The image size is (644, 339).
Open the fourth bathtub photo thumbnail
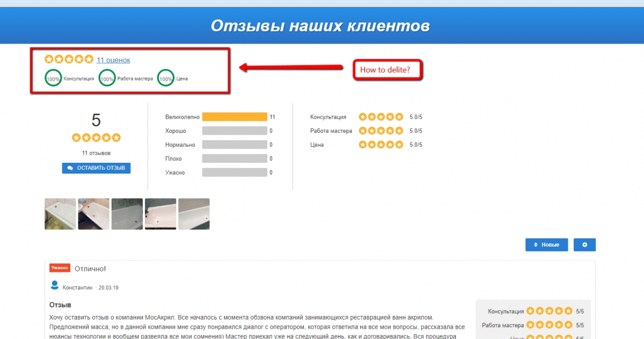(160, 214)
